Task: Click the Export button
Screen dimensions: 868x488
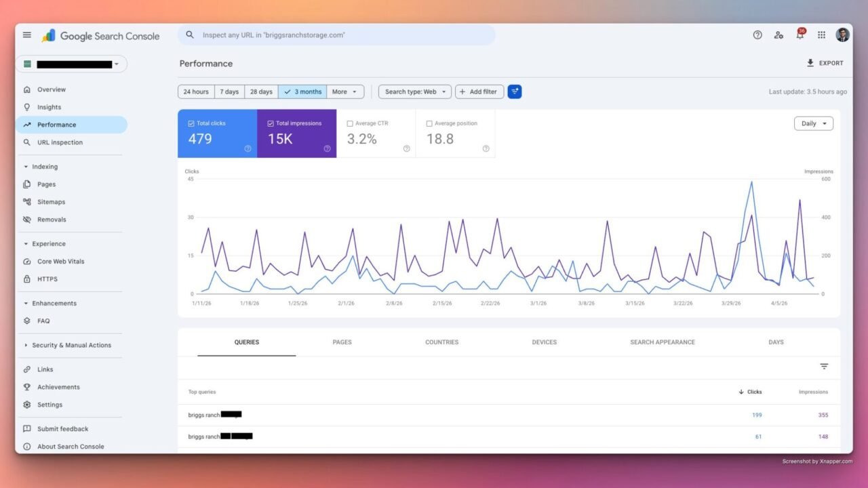Action: 825,63
